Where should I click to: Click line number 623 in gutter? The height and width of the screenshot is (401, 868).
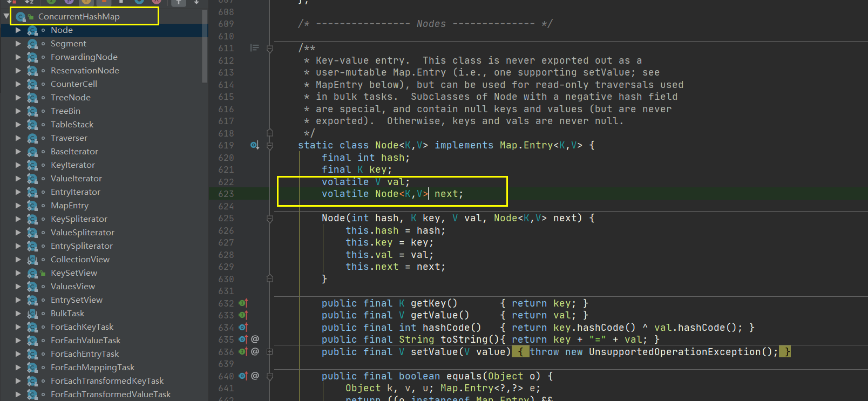pyautogui.click(x=226, y=194)
